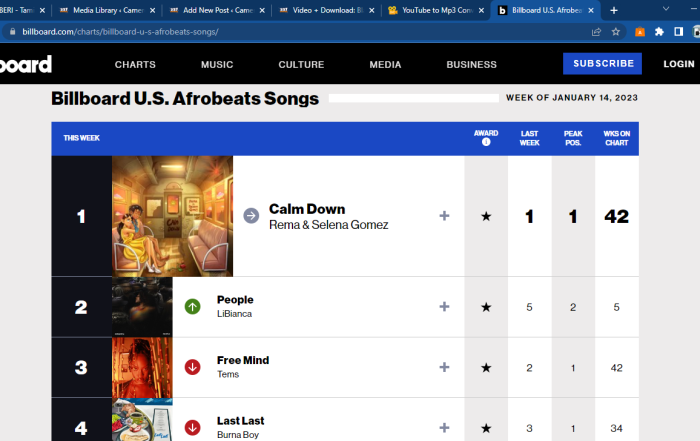Expand People row with plus sign

[x=444, y=307]
